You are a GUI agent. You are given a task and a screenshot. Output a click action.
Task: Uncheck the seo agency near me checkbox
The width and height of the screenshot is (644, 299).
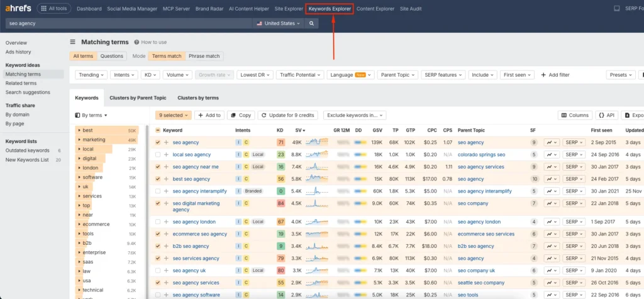(x=158, y=167)
